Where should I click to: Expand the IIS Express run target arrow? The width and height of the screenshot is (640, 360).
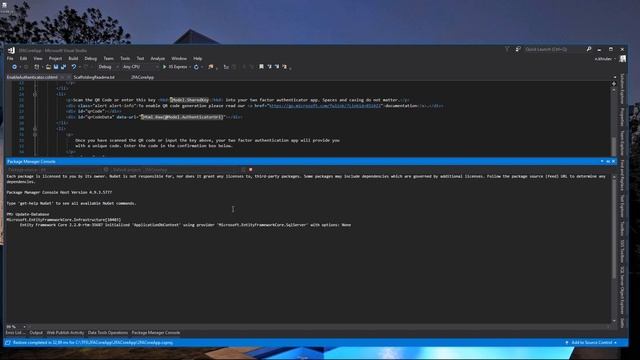190,67
